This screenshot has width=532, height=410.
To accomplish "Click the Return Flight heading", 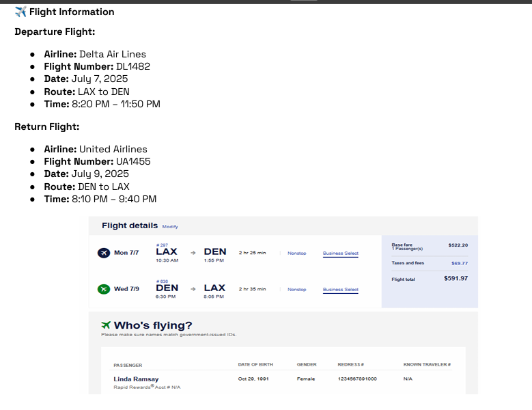I will coord(47,126).
